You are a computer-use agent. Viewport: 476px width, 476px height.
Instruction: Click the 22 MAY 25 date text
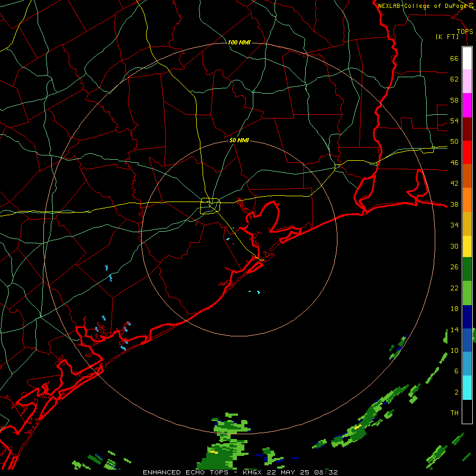click(289, 472)
